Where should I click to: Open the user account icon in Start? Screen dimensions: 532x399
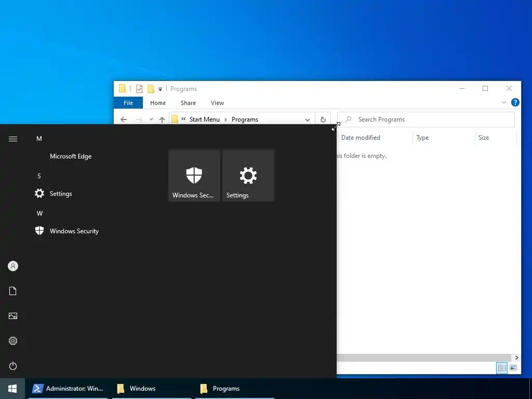click(13, 266)
